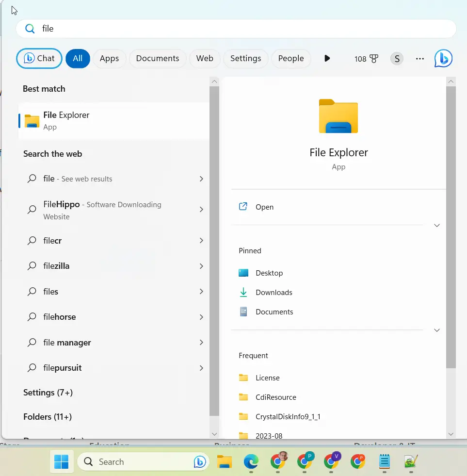Expand the filezilla suggestion chevron
The image size is (467, 476).
point(201,266)
